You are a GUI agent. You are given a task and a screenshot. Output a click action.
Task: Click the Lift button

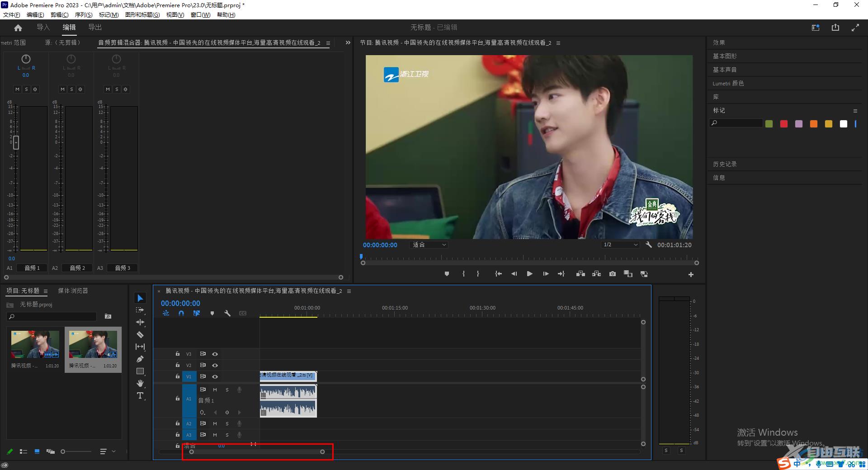click(580, 274)
